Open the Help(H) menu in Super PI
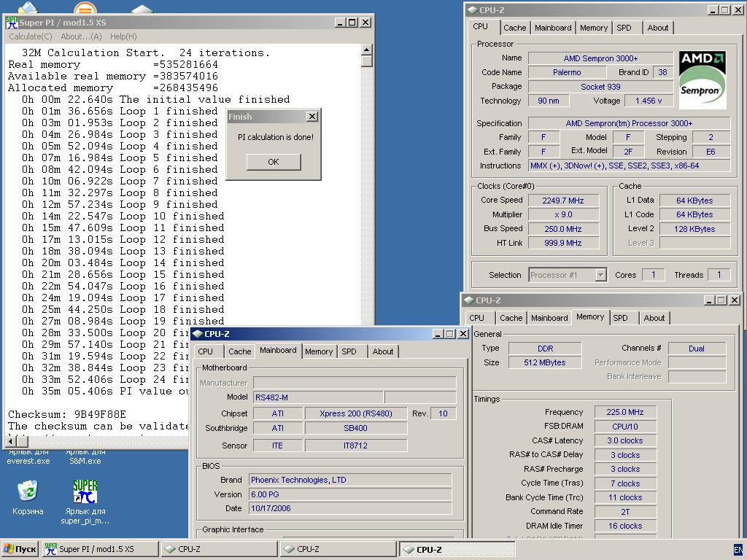Image resolution: width=747 pixels, height=560 pixels. coord(123,36)
